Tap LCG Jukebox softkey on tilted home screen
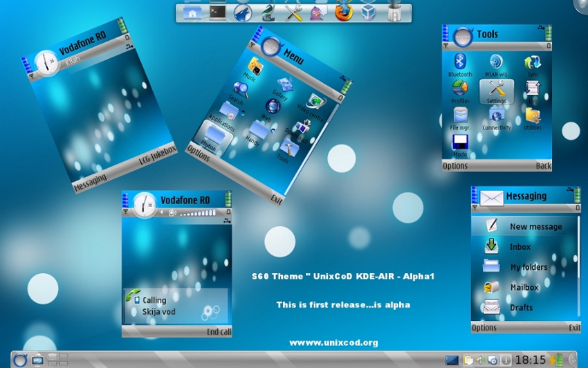Screen dimensions: 588x368 tap(158, 155)
